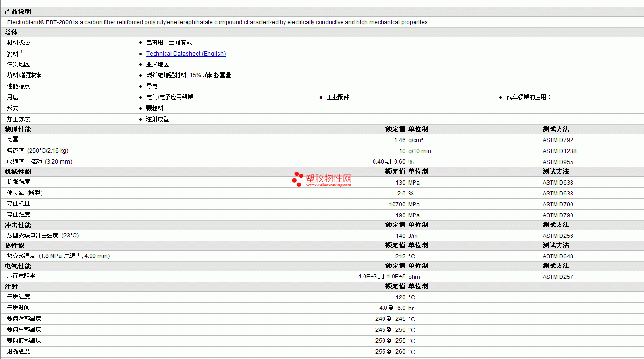This screenshot has width=644, height=359.
Task: Click the 比重 property label
Action: [13, 139]
